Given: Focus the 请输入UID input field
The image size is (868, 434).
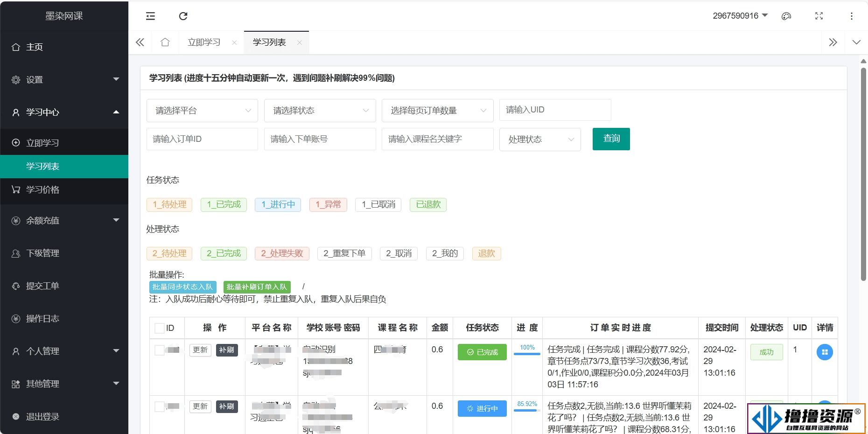Looking at the screenshot, I should [555, 110].
